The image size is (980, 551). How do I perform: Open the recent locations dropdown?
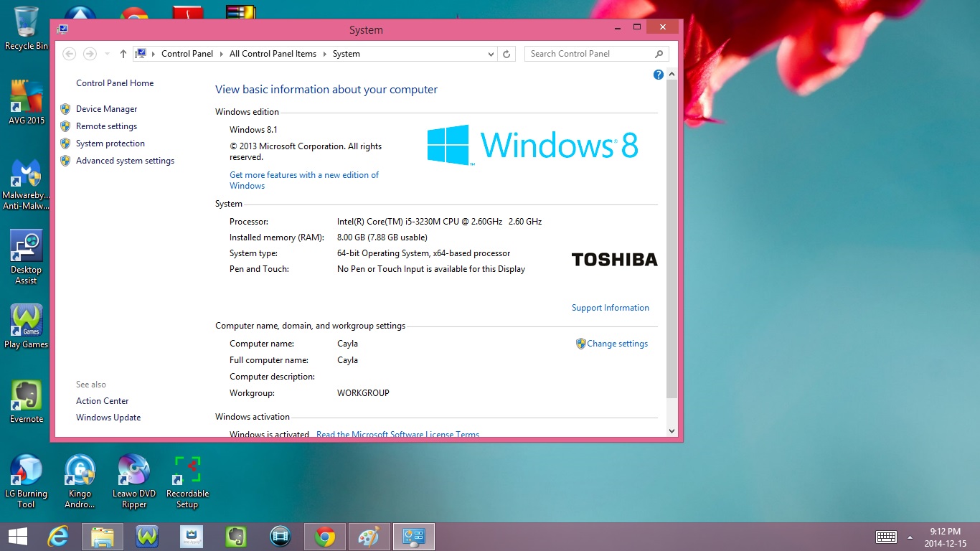point(107,54)
